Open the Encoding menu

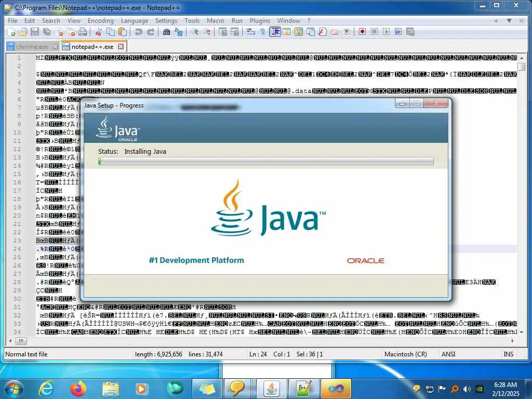[x=101, y=21]
